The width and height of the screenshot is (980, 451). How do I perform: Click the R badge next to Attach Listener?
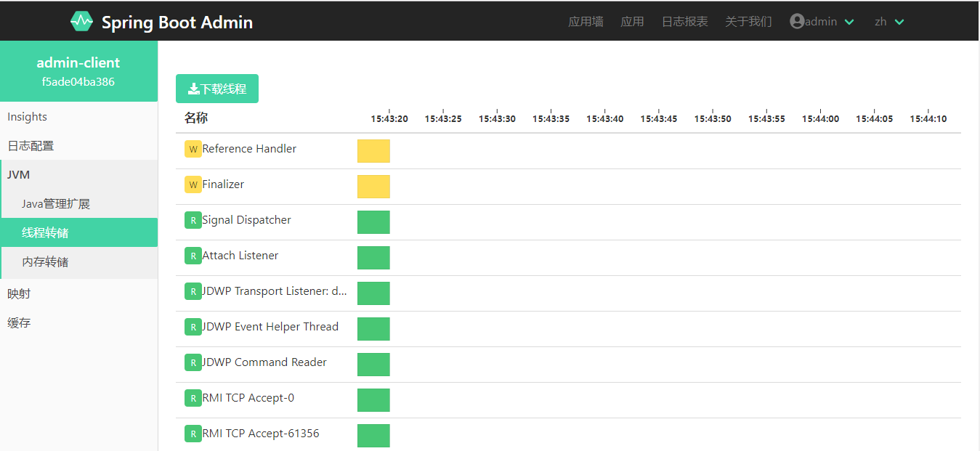pyautogui.click(x=193, y=256)
